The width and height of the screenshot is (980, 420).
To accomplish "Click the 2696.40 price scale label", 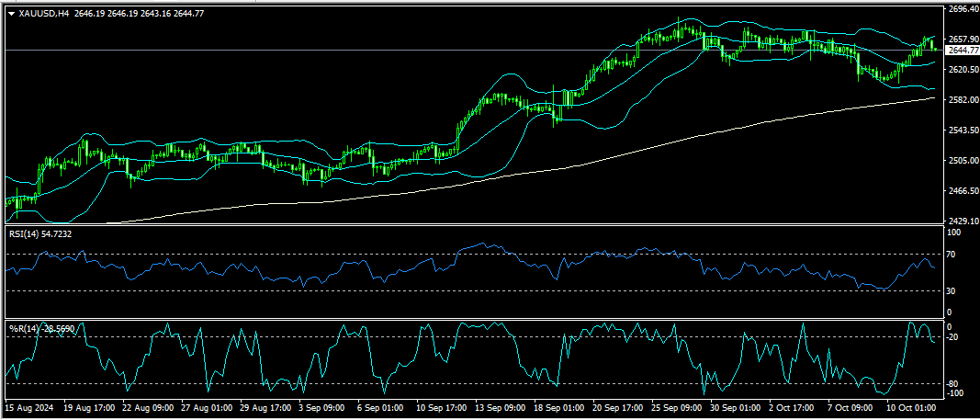I will 960,9.
